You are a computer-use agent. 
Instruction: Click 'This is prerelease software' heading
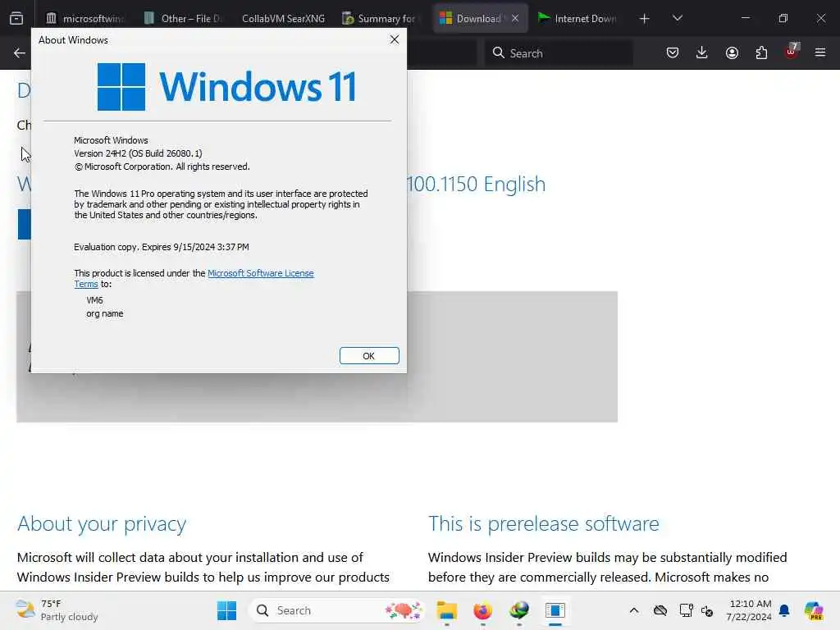point(543,523)
